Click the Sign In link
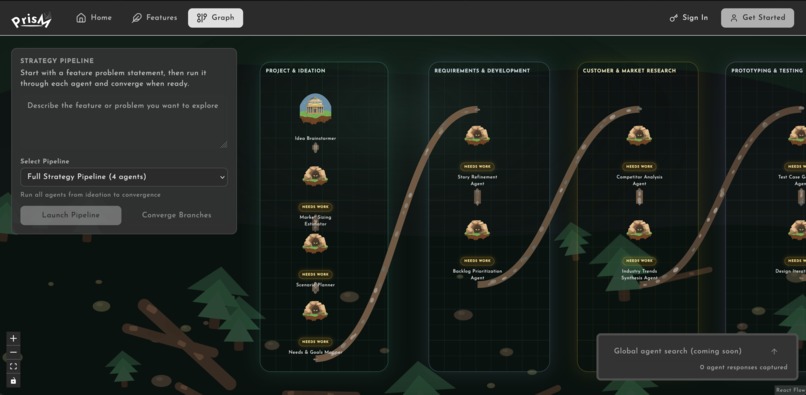 point(688,17)
